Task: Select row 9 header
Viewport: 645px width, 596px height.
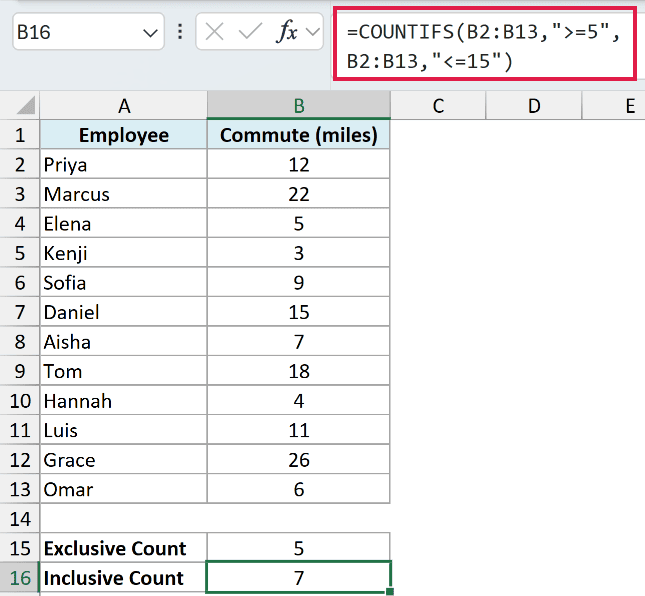Action: click(20, 371)
